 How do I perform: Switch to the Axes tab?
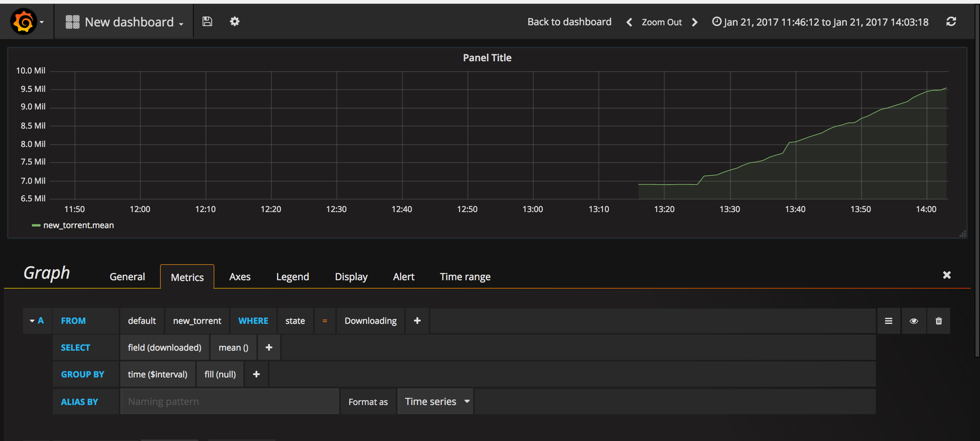coord(240,276)
